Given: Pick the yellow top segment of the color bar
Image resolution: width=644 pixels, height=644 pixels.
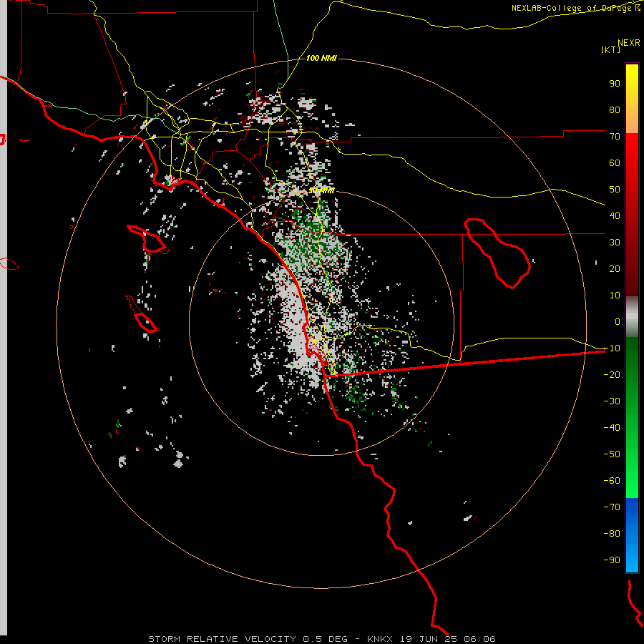Looking at the screenshot, I should click(x=632, y=99).
